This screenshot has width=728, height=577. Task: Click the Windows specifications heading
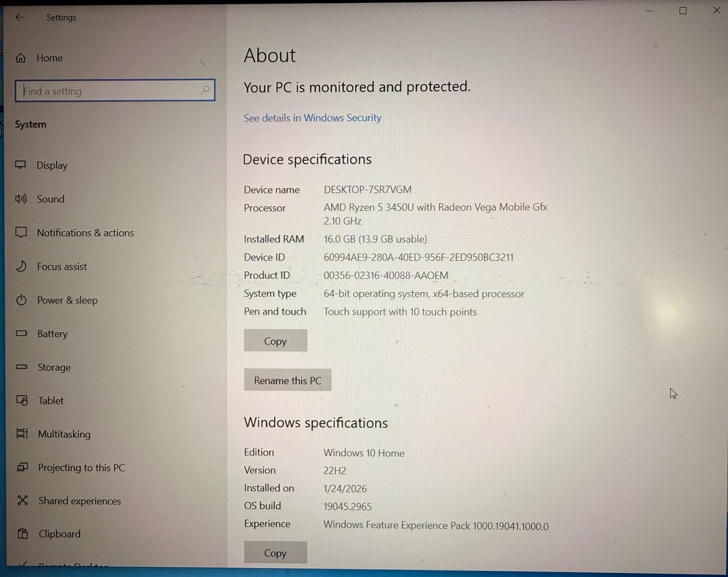tap(316, 423)
